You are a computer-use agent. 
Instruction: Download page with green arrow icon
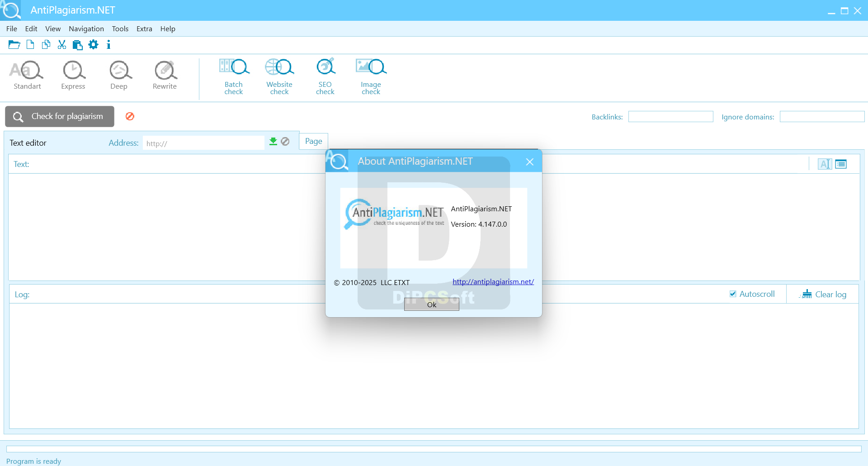tap(273, 142)
